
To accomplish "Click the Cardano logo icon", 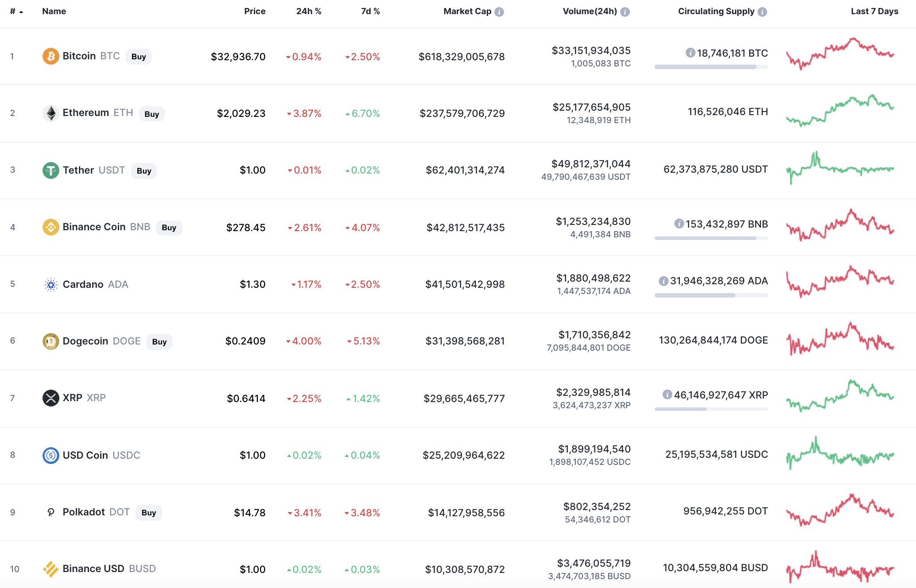I will click(51, 284).
